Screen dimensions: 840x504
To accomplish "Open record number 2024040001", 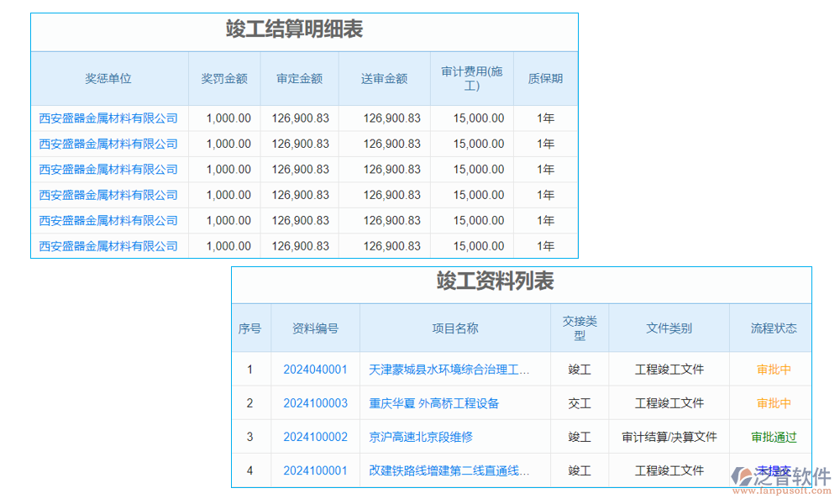I will coord(315,370).
